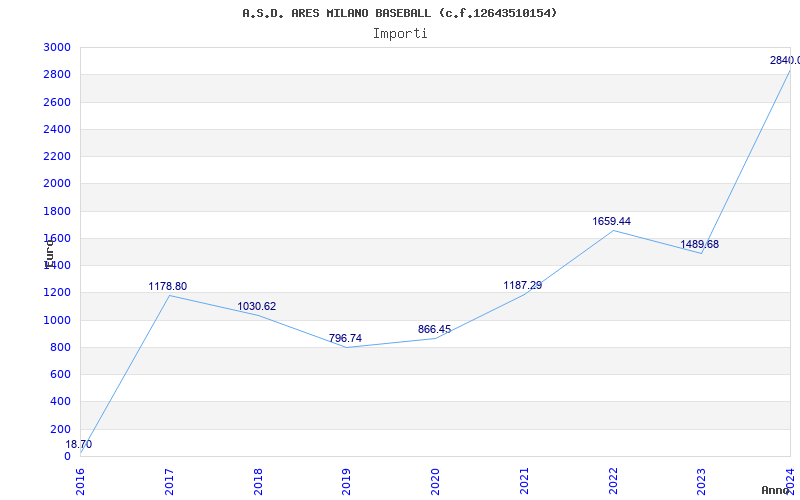
Task: Click the 2800 y-axis tick label
Action: (57, 74)
